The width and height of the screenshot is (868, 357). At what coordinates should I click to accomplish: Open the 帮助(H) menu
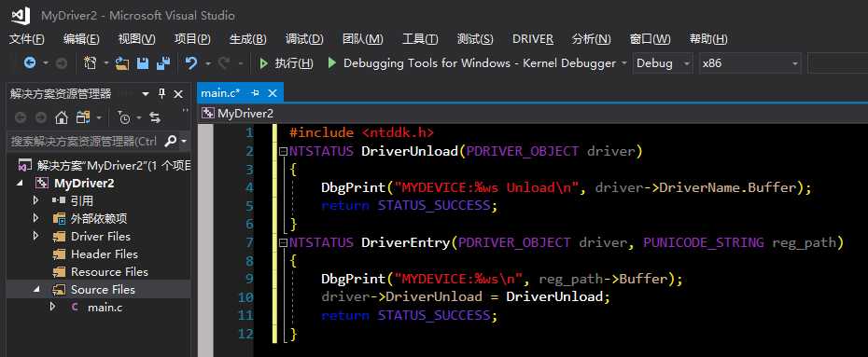tap(708, 39)
